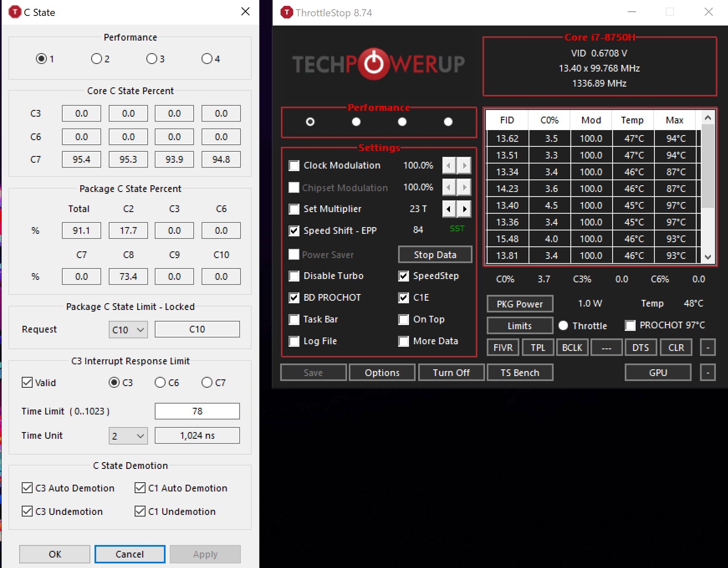Image resolution: width=728 pixels, height=568 pixels.
Task: Launch TS Bench
Action: (520, 373)
